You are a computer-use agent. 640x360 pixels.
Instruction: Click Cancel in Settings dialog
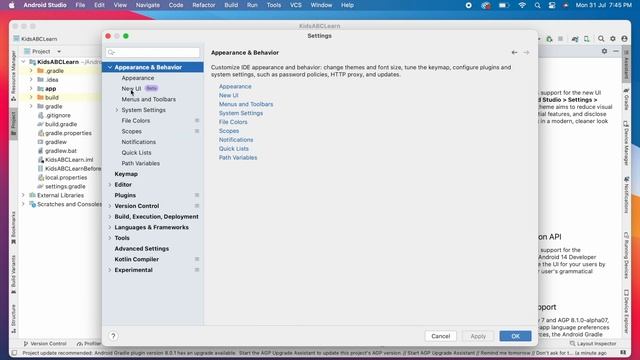point(440,336)
